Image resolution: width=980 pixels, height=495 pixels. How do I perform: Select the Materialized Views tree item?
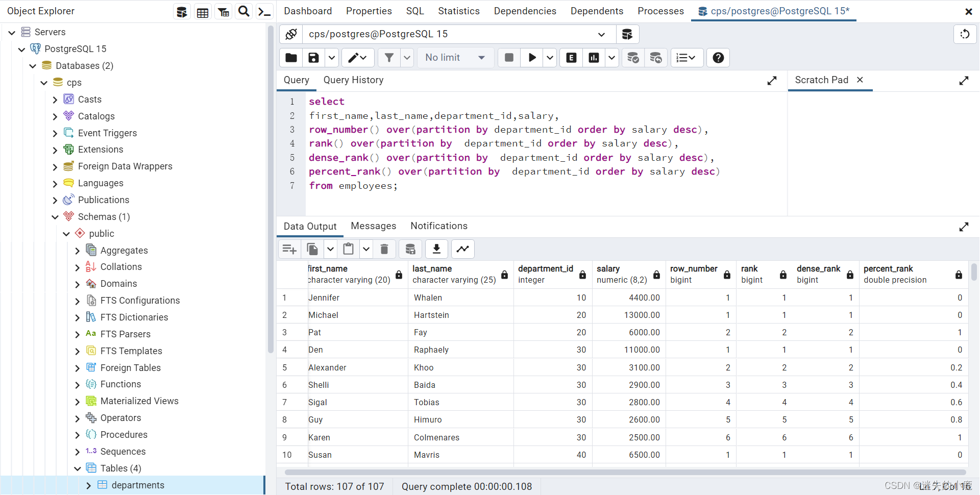click(139, 401)
